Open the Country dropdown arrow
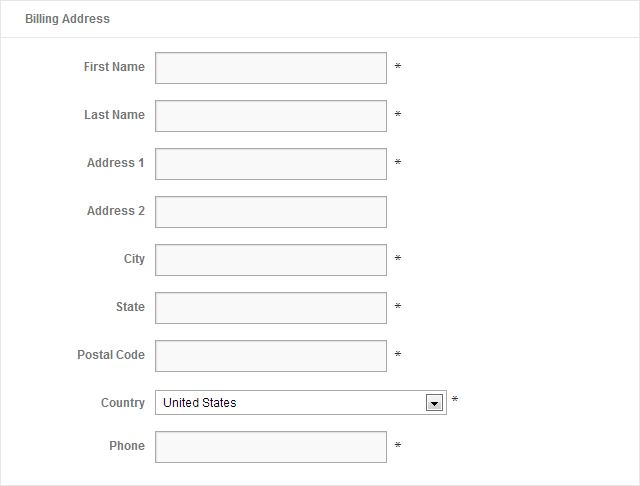 [x=434, y=403]
